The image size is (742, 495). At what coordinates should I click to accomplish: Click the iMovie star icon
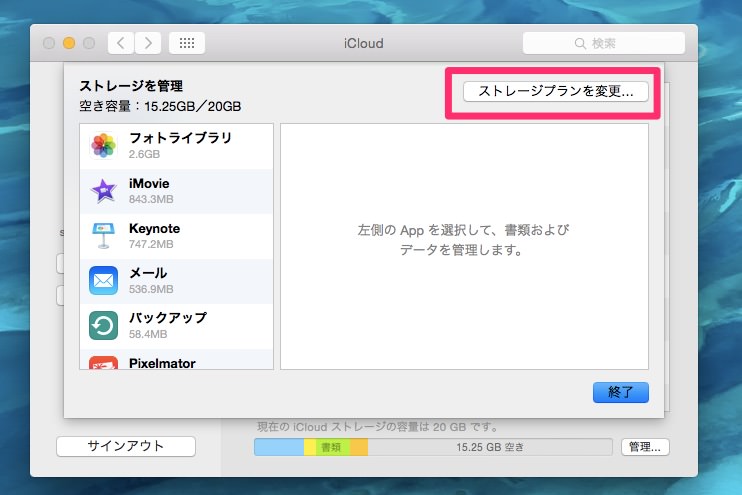[x=104, y=191]
